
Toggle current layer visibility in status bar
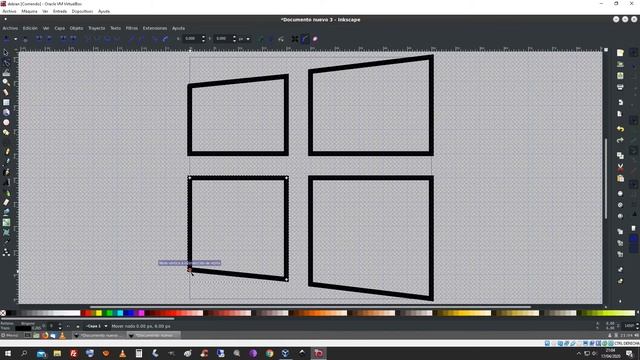[69, 326]
